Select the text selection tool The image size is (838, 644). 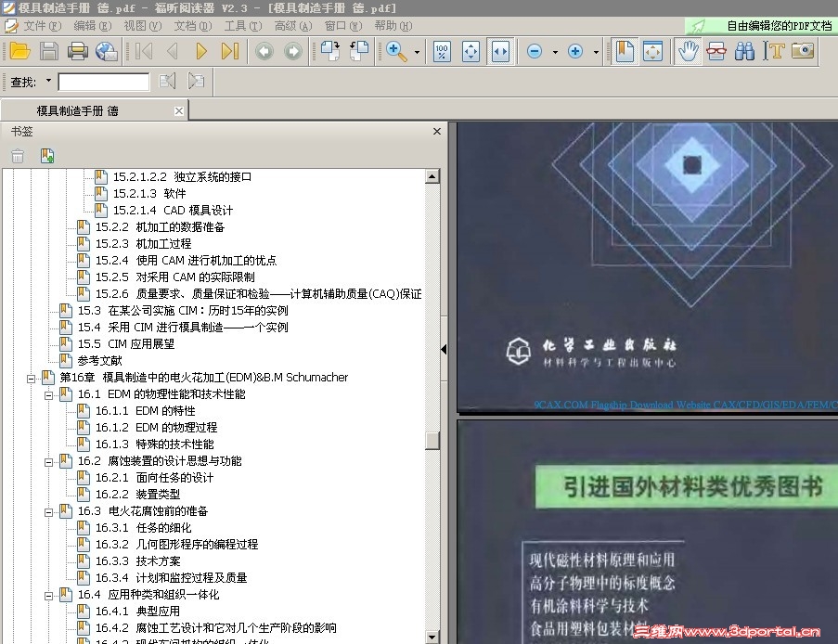point(773,51)
